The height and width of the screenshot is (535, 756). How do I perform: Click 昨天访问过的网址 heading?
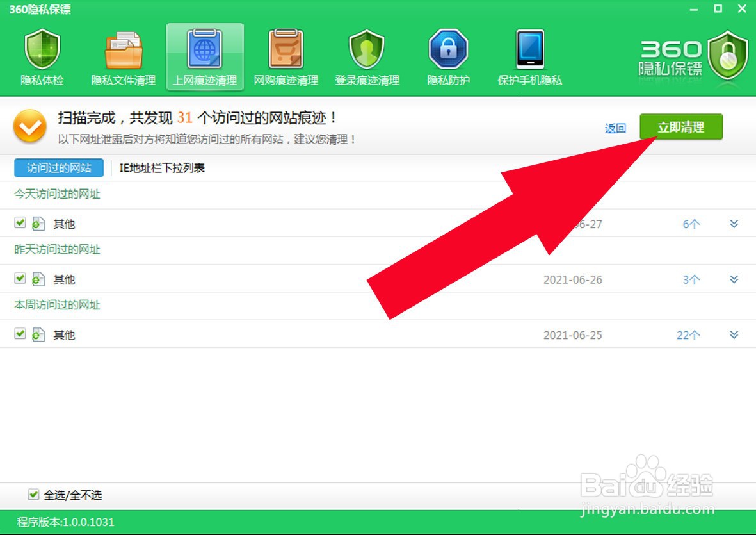pos(58,249)
